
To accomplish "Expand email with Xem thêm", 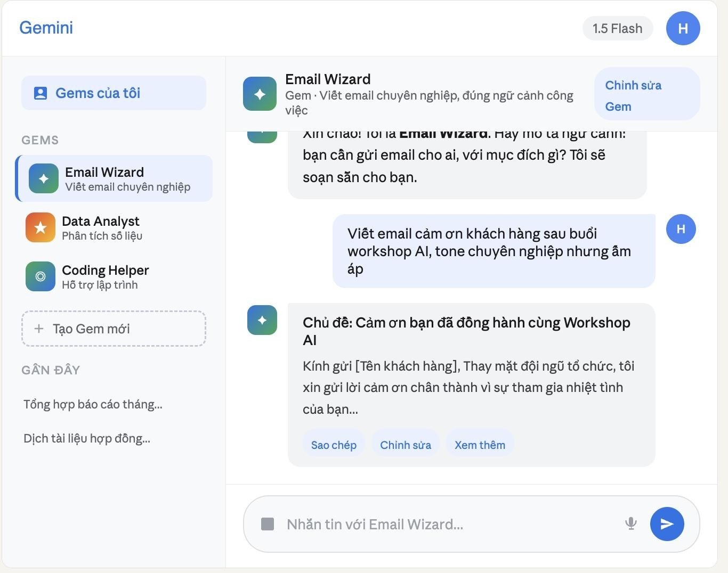I will point(480,445).
